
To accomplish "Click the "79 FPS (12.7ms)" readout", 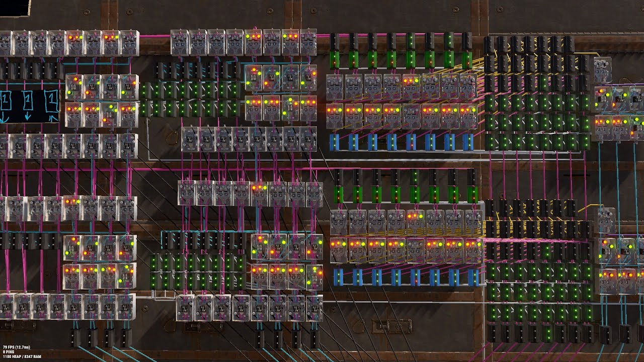I will click(x=17, y=347).
